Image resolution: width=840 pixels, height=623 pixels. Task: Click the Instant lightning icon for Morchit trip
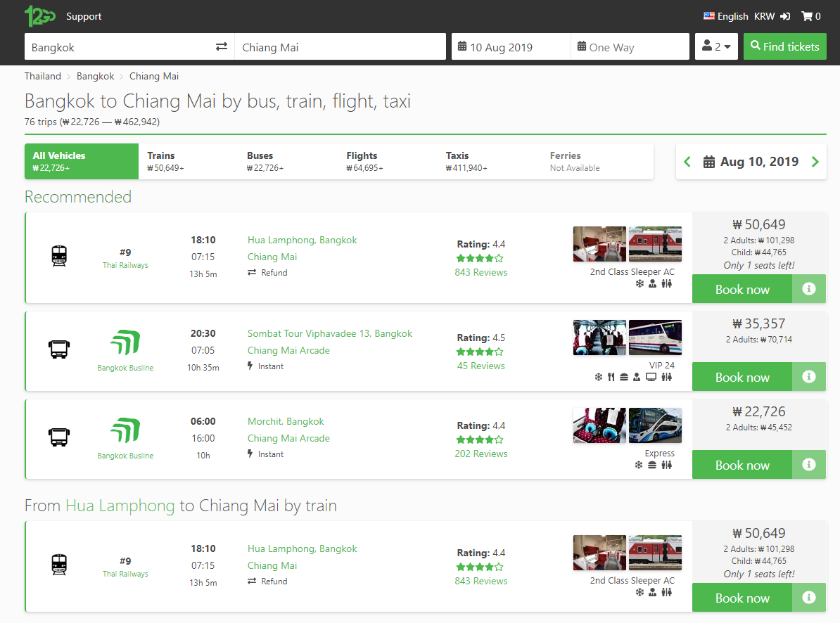pos(250,454)
